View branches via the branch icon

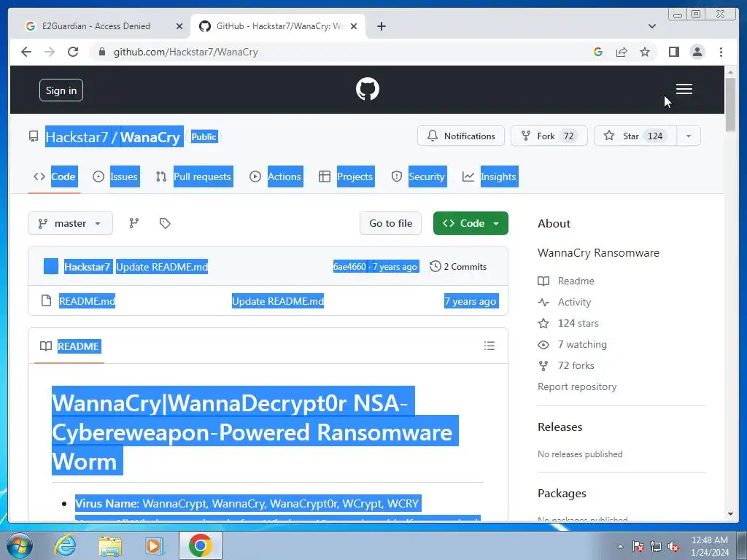(134, 223)
